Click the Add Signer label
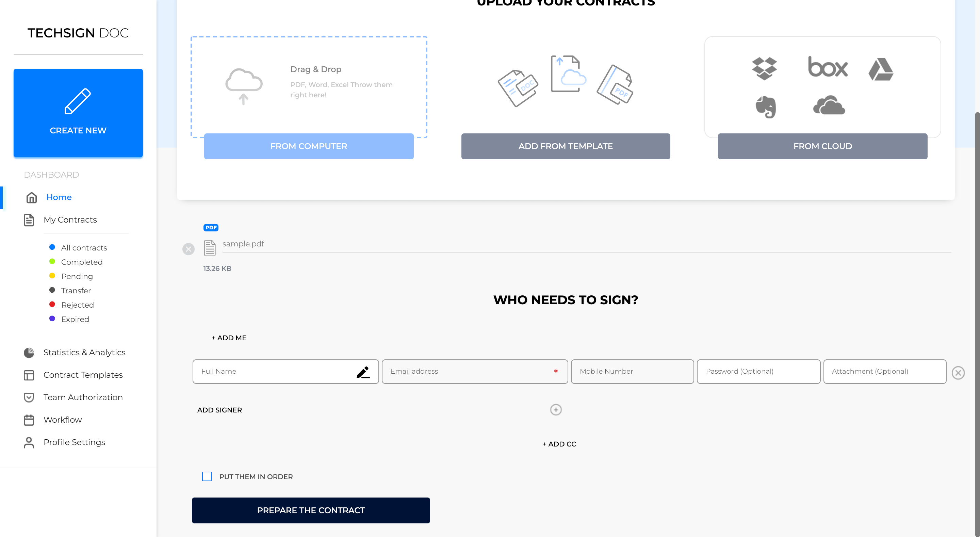This screenshot has width=980, height=537. pos(219,410)
